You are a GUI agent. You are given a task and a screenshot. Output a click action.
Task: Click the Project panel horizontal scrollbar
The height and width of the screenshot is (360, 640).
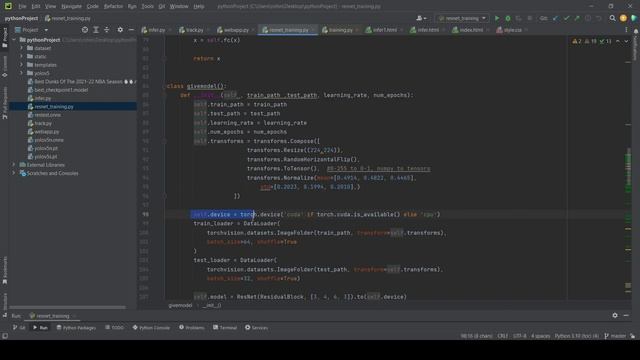(68, 307)
